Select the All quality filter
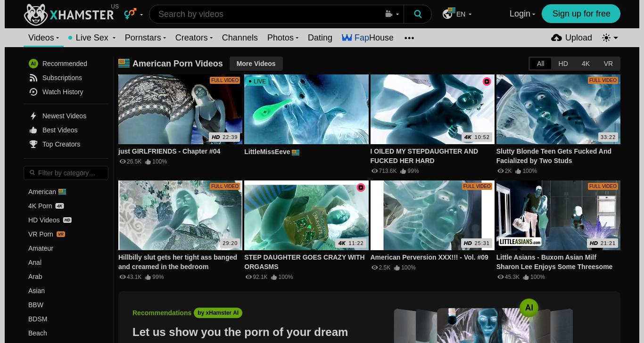 (x=541, y=64)
